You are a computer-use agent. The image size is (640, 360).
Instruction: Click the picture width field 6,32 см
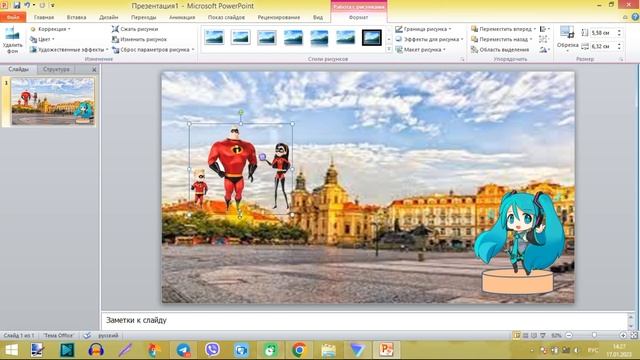click(602, 47)
